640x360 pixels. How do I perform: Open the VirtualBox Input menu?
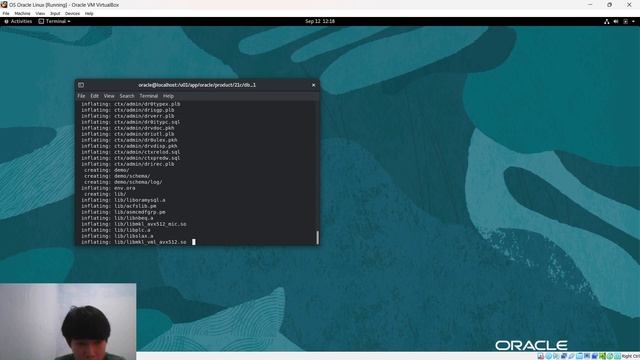click(55, 13)
